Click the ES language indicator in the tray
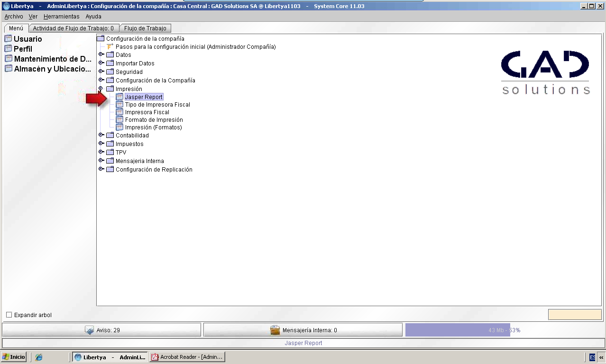Viewport: 606px width, 364px height. tap(593, 357)
